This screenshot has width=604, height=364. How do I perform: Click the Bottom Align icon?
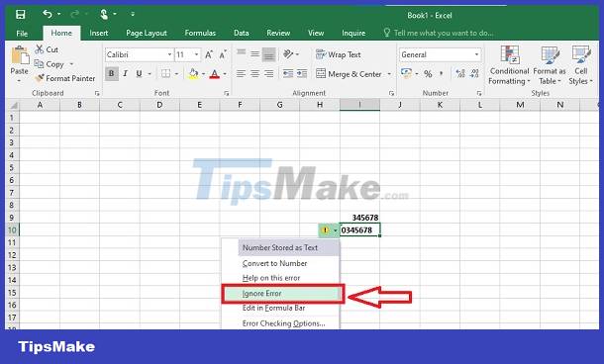(269, 54)
